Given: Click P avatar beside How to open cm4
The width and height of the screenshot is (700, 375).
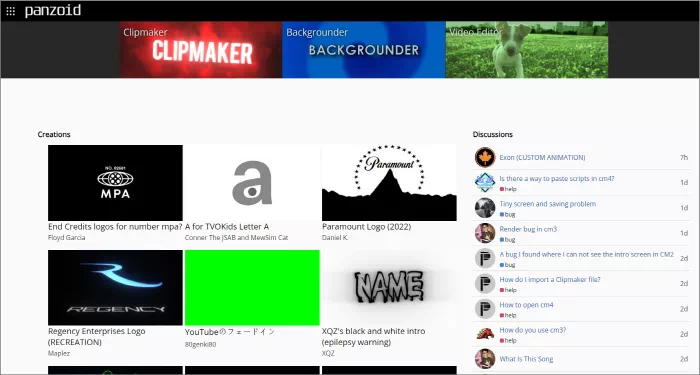Looking at the screenshot, I should pos(485,309).
